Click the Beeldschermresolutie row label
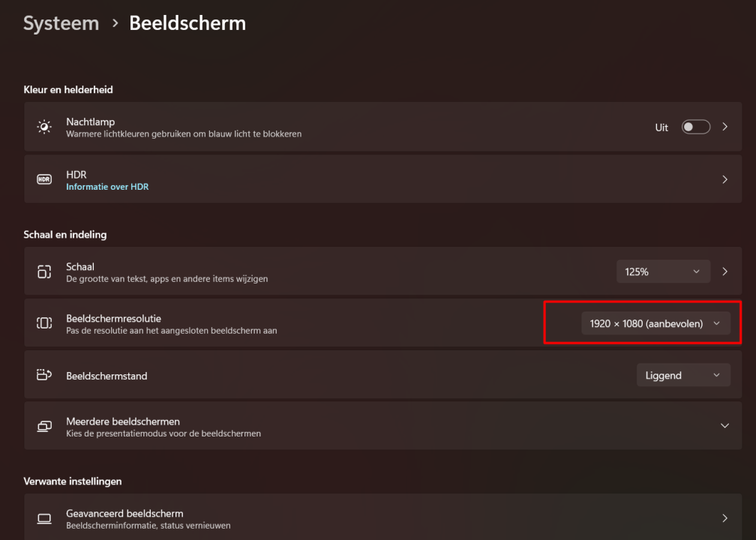Screen dimensions: 756x540 click(113, 318)
